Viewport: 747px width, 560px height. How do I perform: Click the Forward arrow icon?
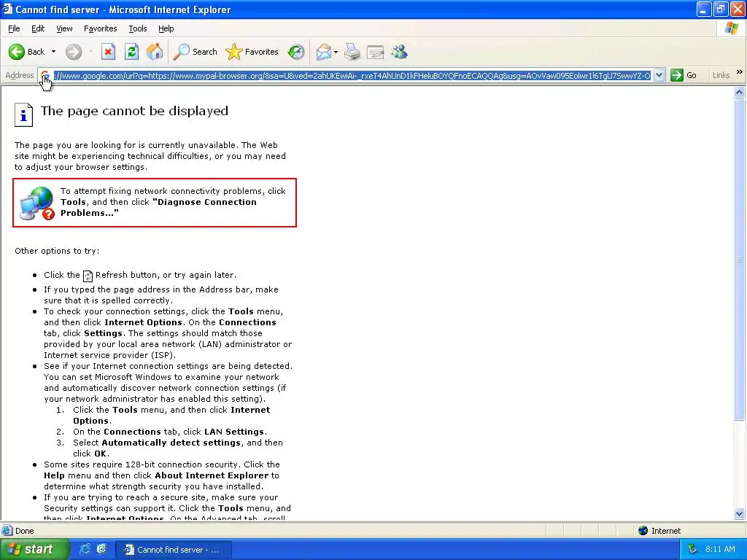coord(74,52)
